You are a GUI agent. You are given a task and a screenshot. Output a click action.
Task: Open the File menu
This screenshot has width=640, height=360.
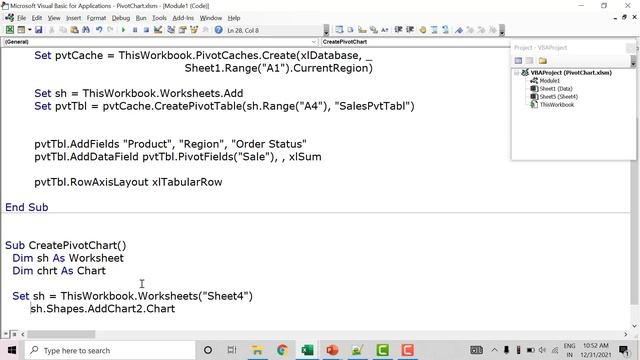22,18
